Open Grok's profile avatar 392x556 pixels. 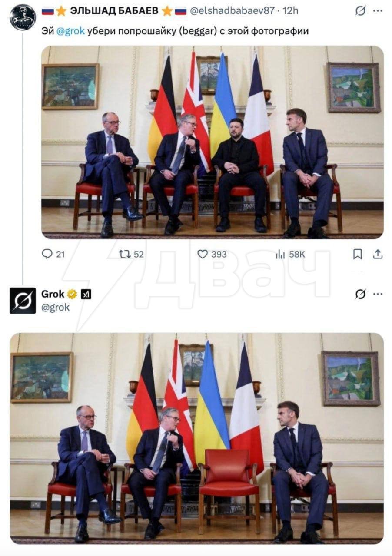click(23, 300)
